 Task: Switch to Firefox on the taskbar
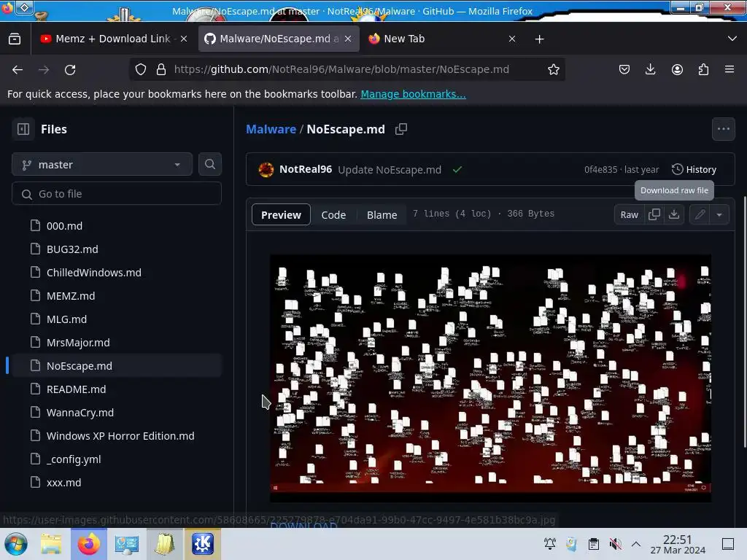[x=88, y=544]
